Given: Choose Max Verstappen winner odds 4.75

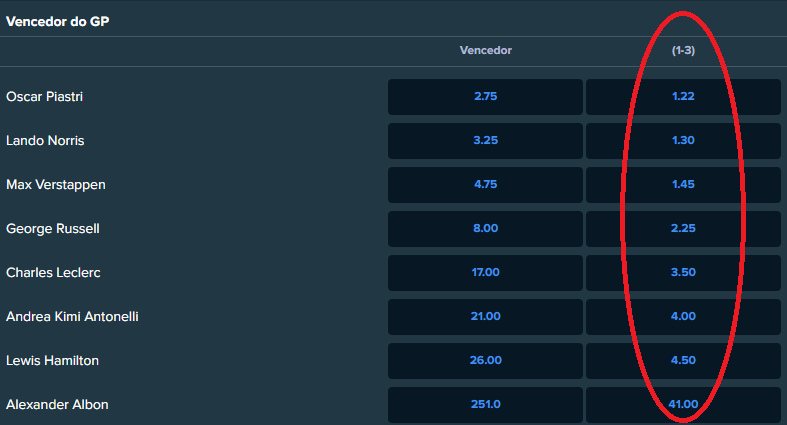Looking at the screenshot, I should coord(485,185).
